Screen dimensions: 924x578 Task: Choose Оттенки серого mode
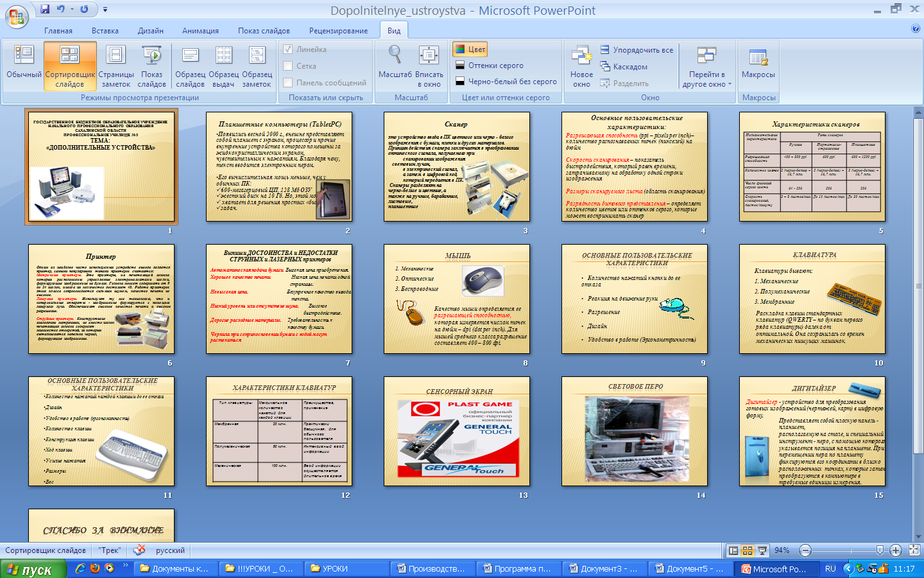[489, 66]
